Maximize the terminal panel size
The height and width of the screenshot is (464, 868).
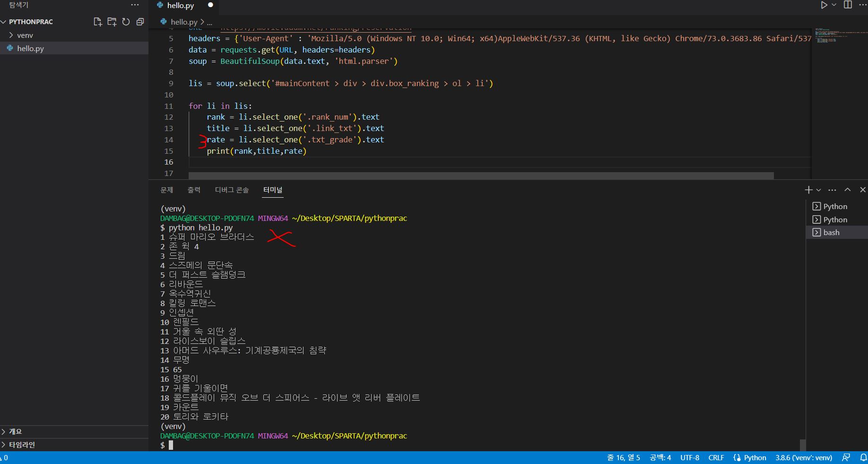click(x=848, y=190)
